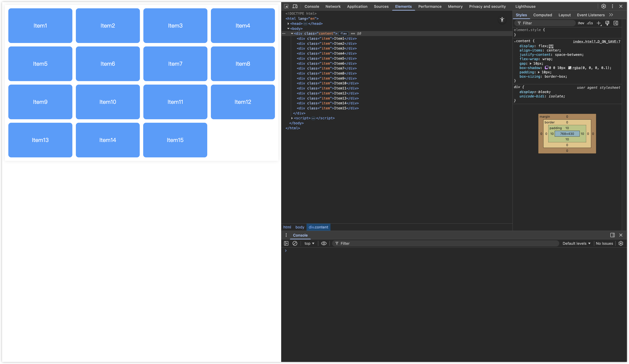Viewport: 629px width, 364px height.
Task: Open DevTools settings gear icon
Action: coord(603,6)
